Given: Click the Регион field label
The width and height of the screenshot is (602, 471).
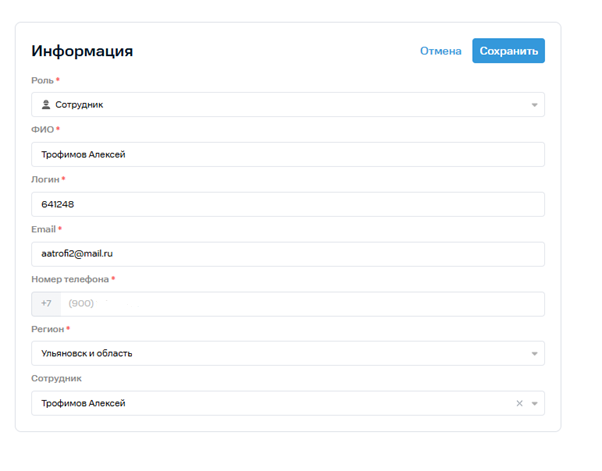Looking at the screenshot, I should tap(47, 329).
